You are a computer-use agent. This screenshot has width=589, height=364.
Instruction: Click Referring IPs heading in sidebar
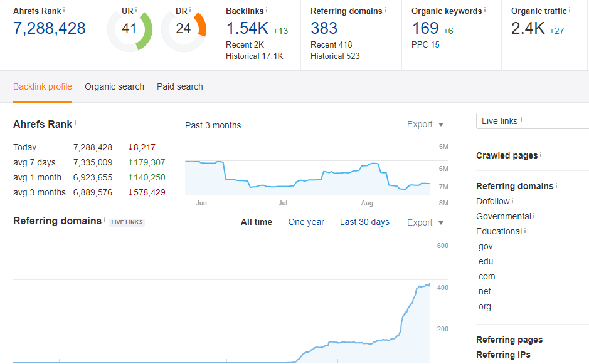503,355
